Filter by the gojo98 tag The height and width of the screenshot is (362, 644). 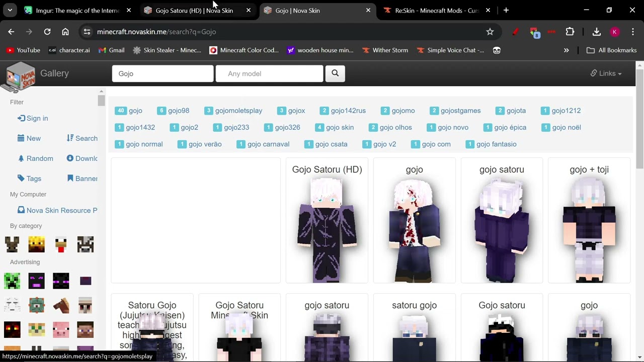pyautogui.click(x=173, y=111)
